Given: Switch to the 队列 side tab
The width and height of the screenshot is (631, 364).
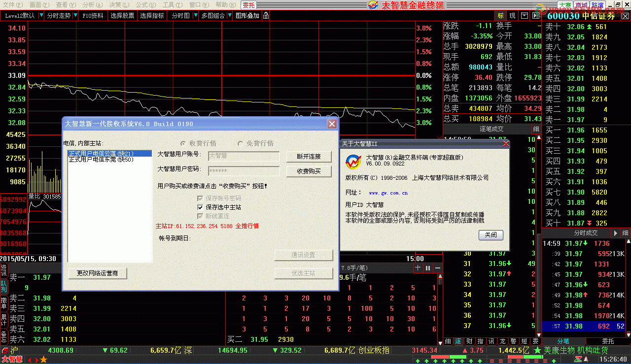Looking at the screenshot, I should point(4,287).
